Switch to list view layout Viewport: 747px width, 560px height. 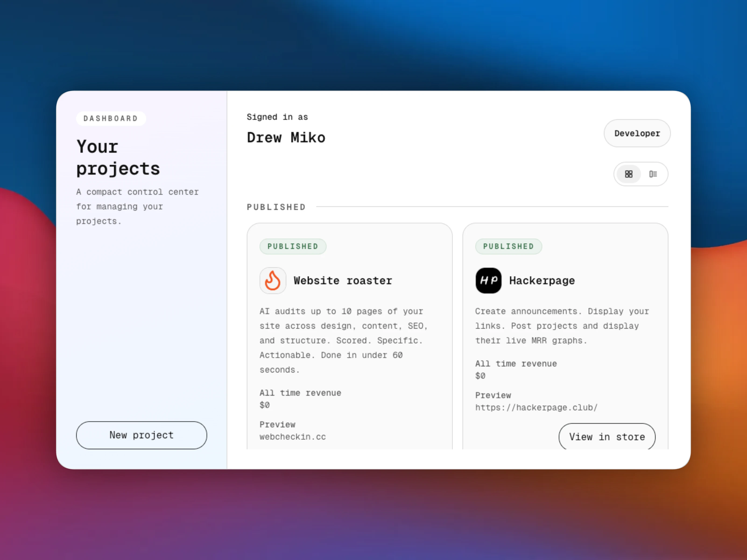[653, 174]
